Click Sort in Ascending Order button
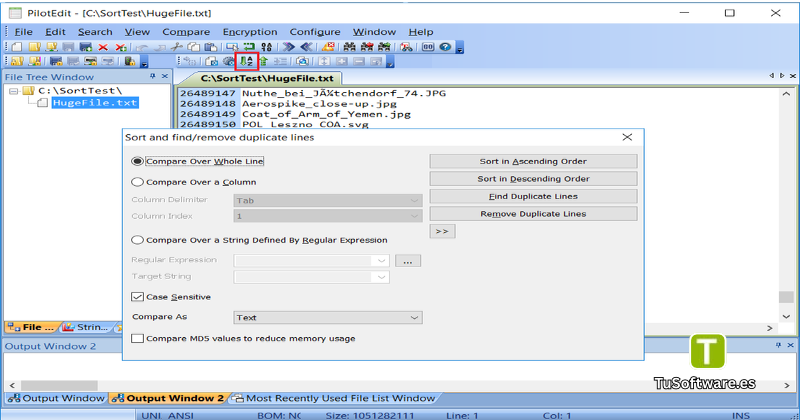 pos(533,161)
